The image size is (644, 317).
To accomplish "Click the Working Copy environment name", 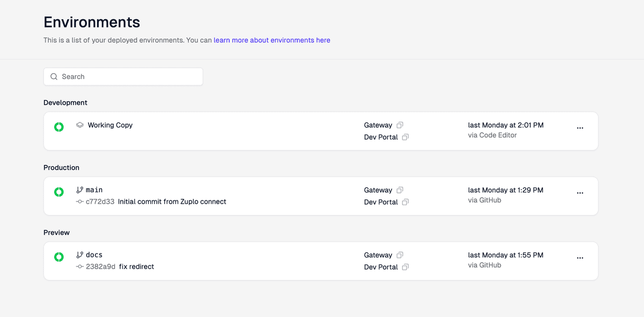I will click(x=110, y=125).
